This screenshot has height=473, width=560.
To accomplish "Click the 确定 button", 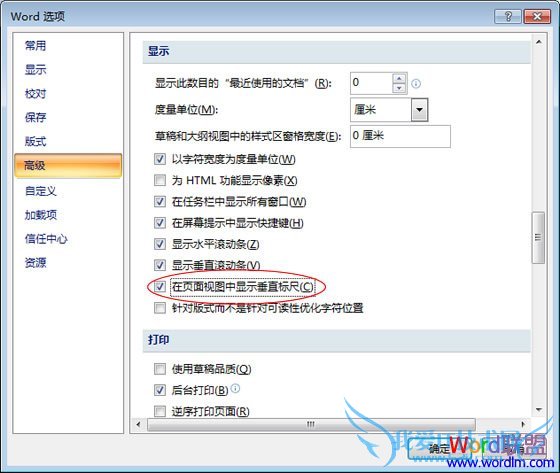I will pos(440,449).
